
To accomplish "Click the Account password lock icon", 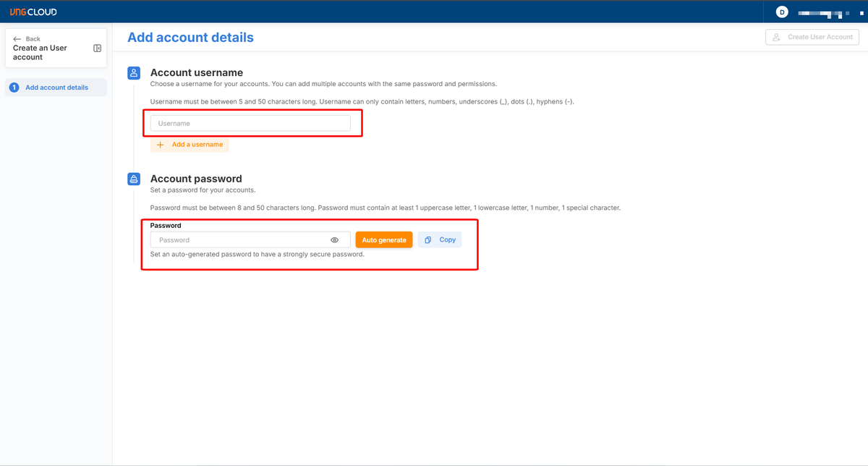I will click(134, 179).
